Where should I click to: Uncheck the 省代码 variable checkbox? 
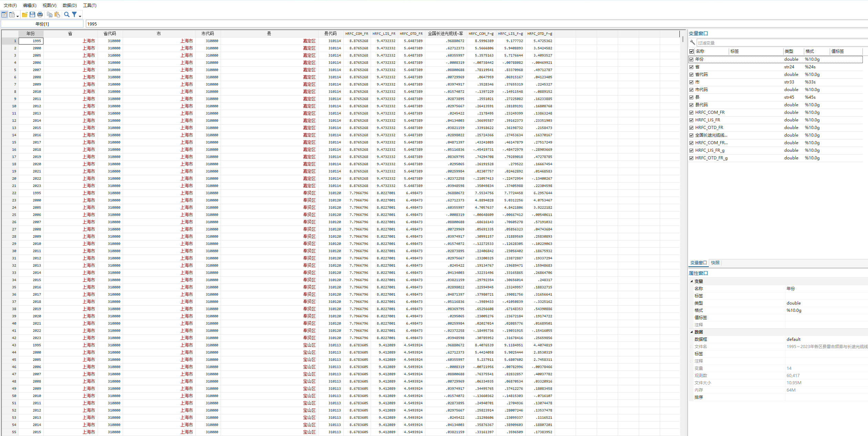tap(691, 75)
